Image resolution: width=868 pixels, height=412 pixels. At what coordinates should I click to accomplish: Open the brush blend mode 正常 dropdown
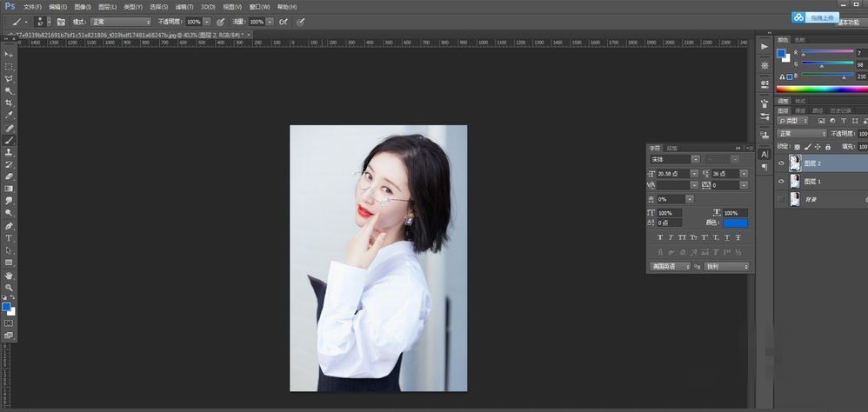(120, 21)
